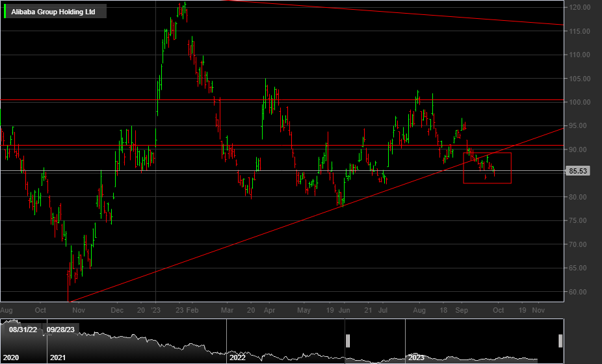Click the Feb label on the time axis
Viewport: 602px width, 364px height.
(192, 310)
